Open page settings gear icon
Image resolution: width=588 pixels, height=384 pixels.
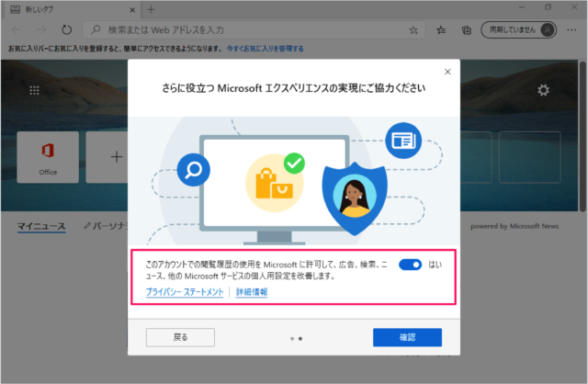543,90
